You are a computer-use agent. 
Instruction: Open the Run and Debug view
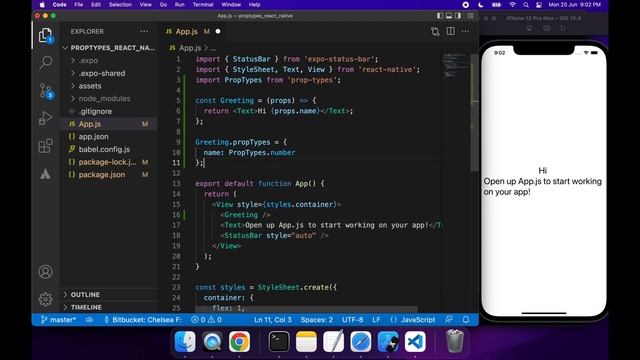tap(45, 118)
